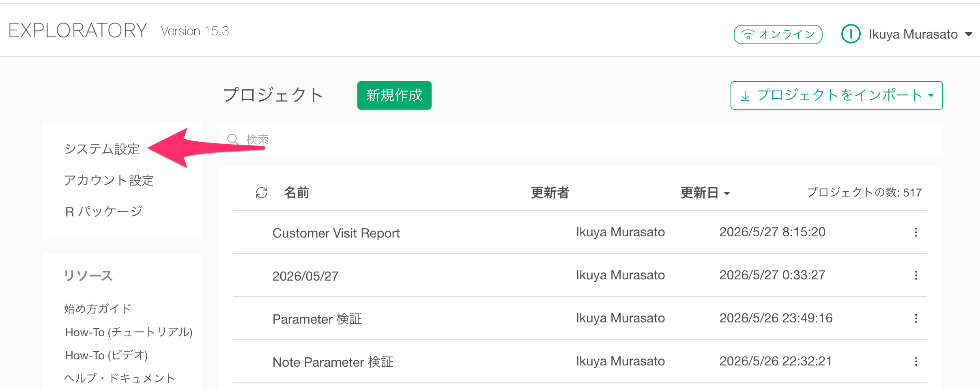Screen dimensions: 980x389
Task: Open the 始め方ガイド link
Action: [x=98, y=309]
